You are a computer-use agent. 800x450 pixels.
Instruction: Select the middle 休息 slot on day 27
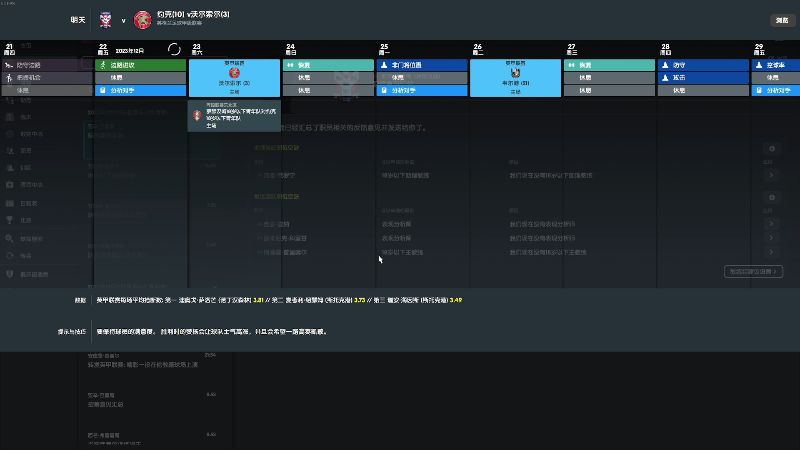pyautogui.click(x=609, y=78)
